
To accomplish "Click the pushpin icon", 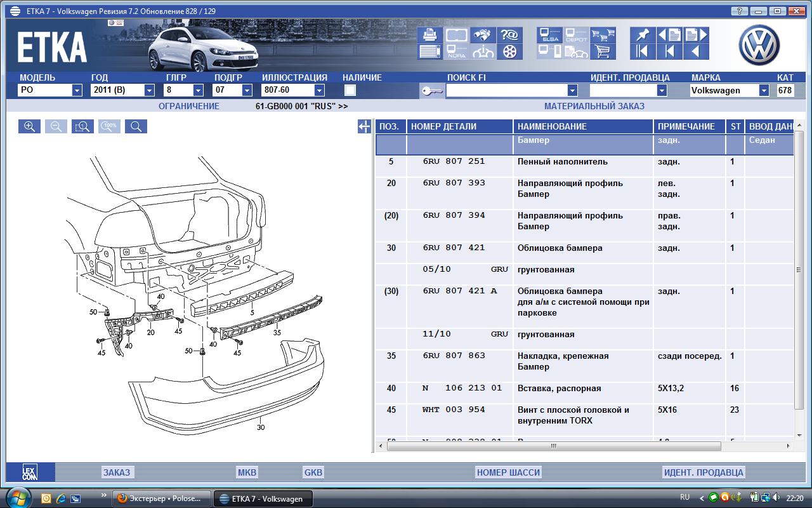I will pyautogui.click(x=642, y=35).
